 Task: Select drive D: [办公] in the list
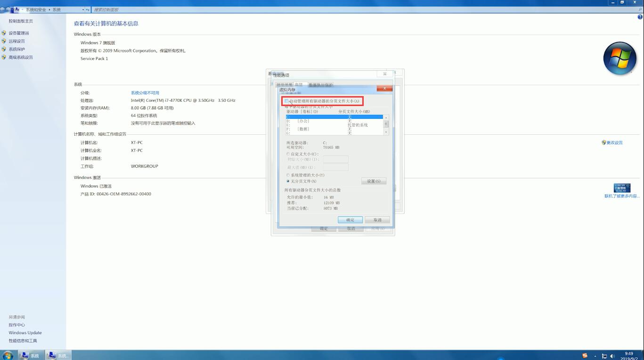point(335,121)
